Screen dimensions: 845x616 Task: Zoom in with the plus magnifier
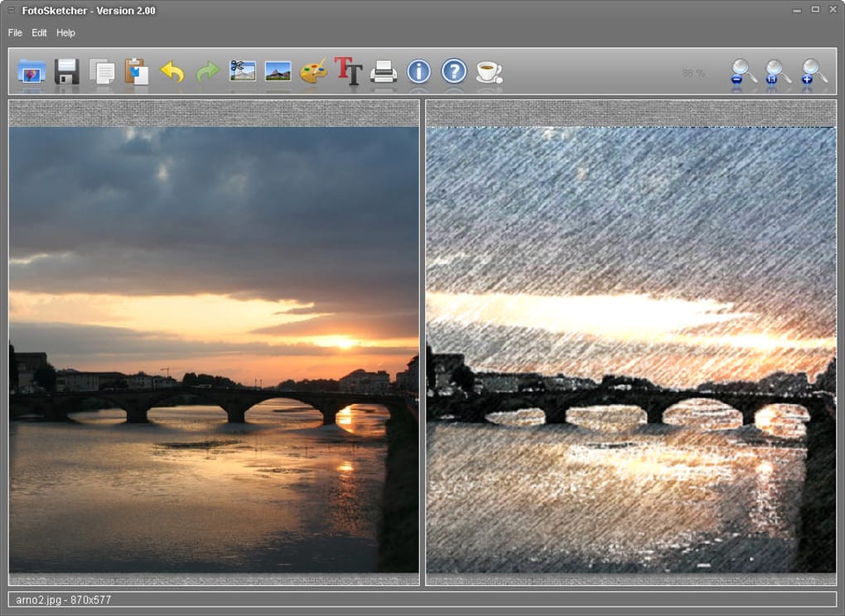click(812, 72)
